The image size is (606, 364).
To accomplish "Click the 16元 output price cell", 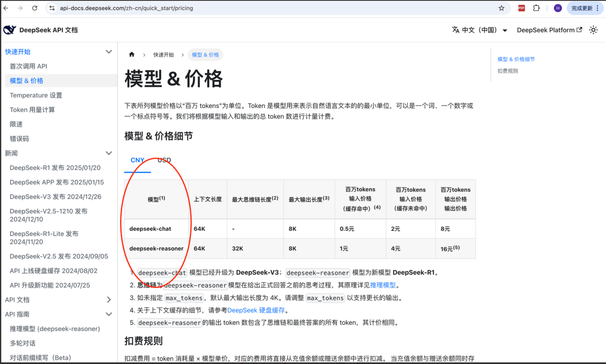I will pyautogui.click(x=456, y=248).
